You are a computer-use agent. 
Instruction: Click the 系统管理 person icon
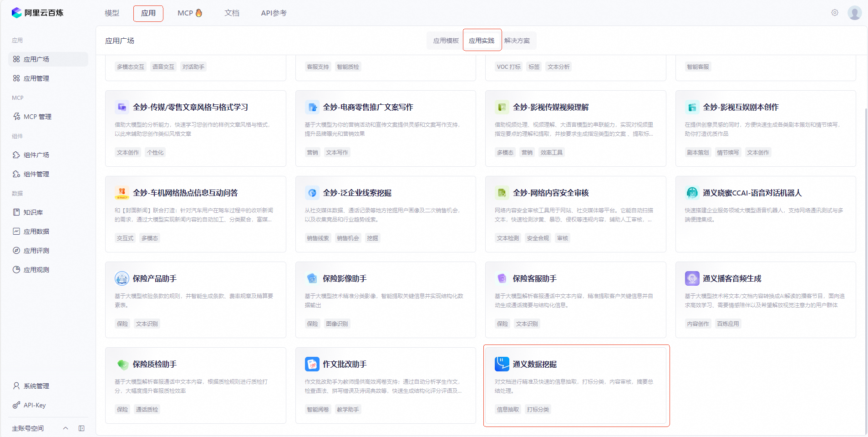[x=16, y=386]
